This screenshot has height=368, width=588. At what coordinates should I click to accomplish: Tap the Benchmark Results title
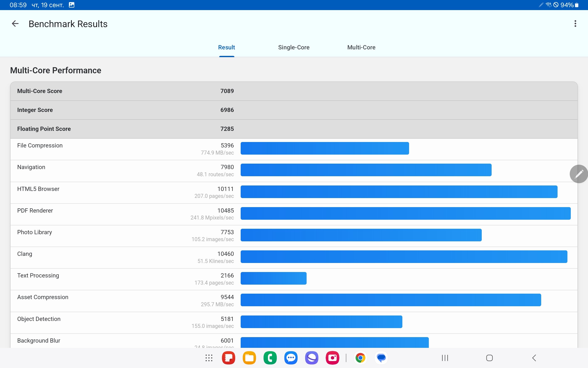[x=68, y=24]
